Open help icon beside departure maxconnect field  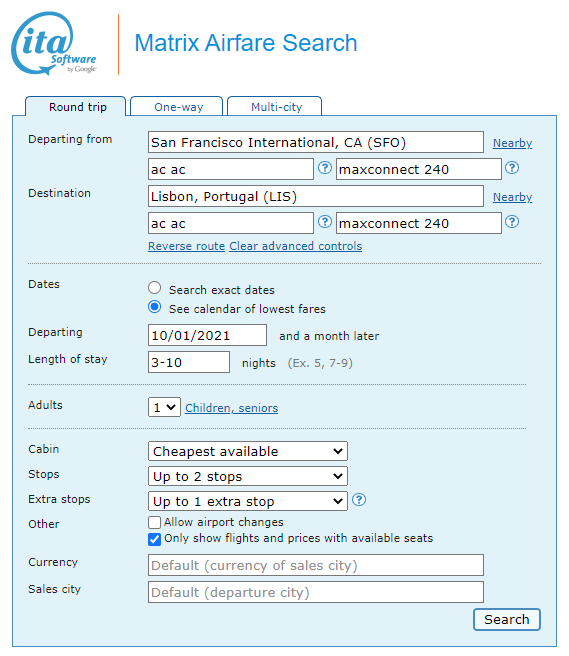[x=512, y=168]
